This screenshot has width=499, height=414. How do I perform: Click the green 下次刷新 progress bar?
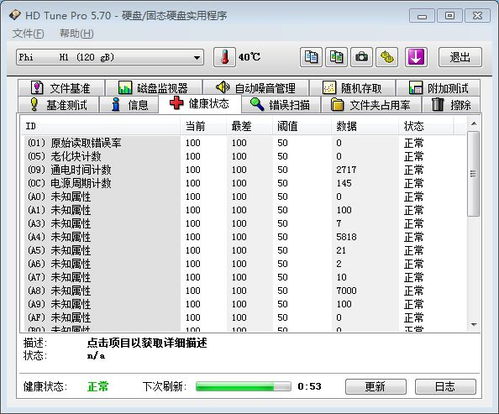(x=243, y=387)
